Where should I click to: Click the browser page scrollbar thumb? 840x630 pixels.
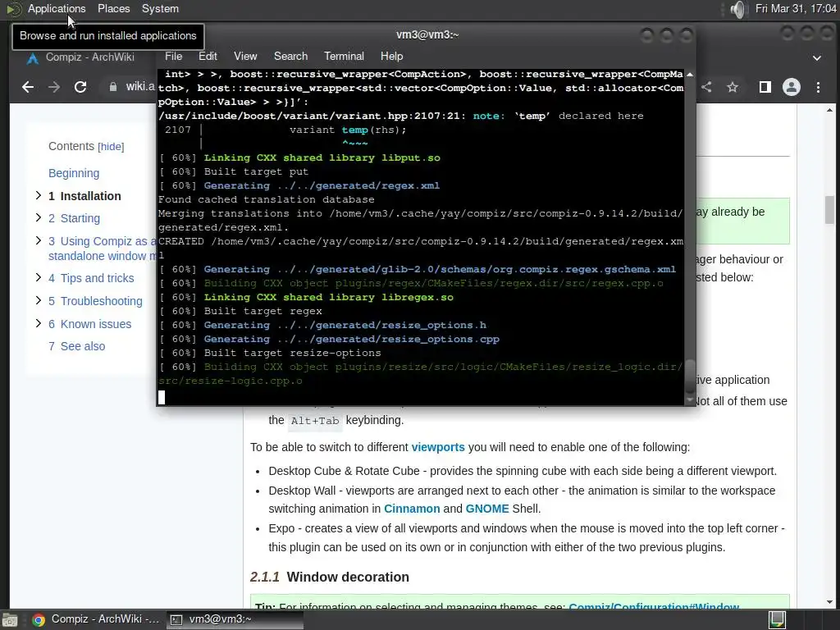829,210
